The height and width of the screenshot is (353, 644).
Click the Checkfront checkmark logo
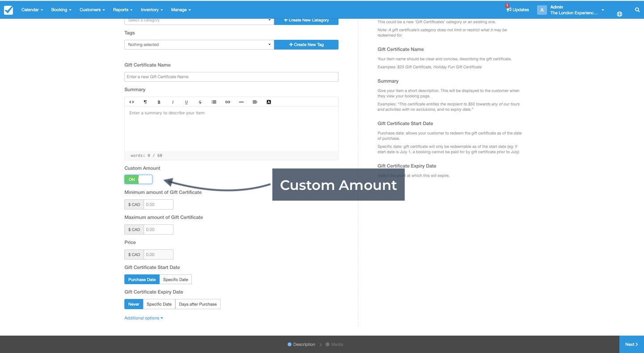click(x=8, y=10)
